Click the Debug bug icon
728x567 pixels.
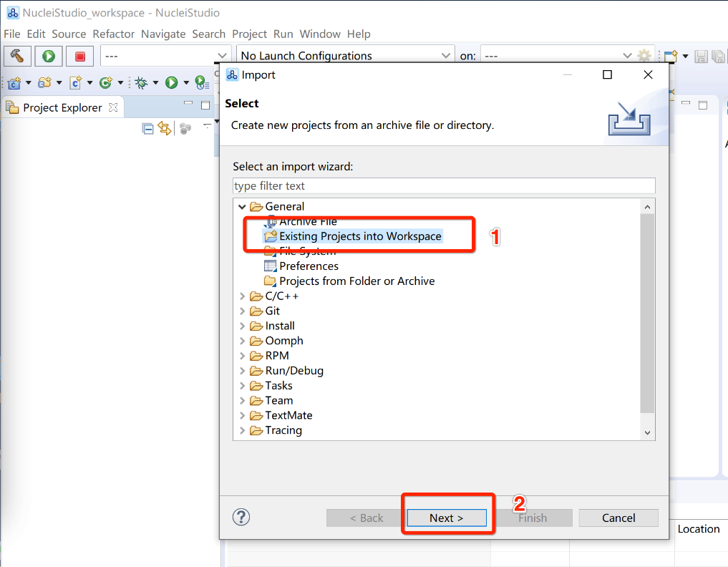coord(141,82)
